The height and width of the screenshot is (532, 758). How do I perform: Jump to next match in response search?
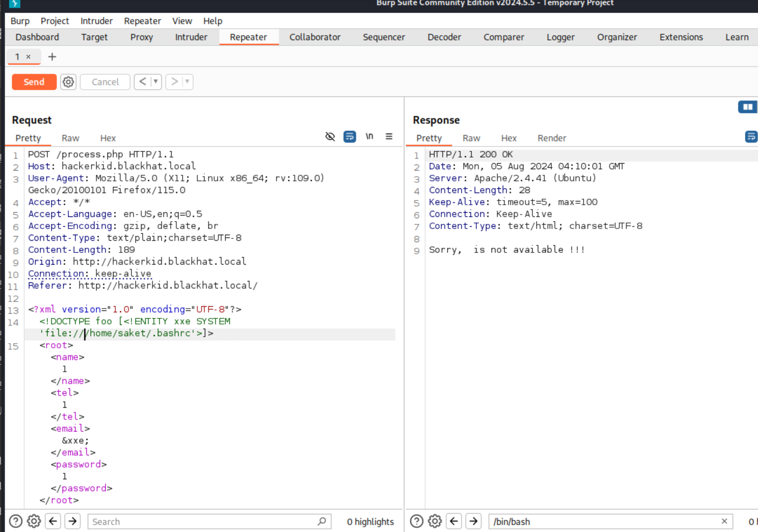click(x=474, y=521)
